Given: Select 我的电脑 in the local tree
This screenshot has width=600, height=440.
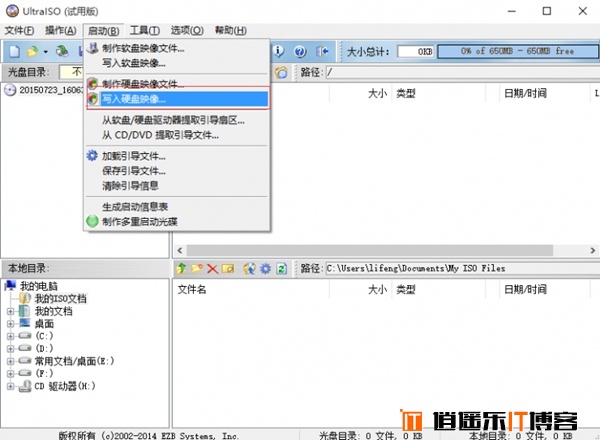Looking at the screenshot, I should [31, 286].
